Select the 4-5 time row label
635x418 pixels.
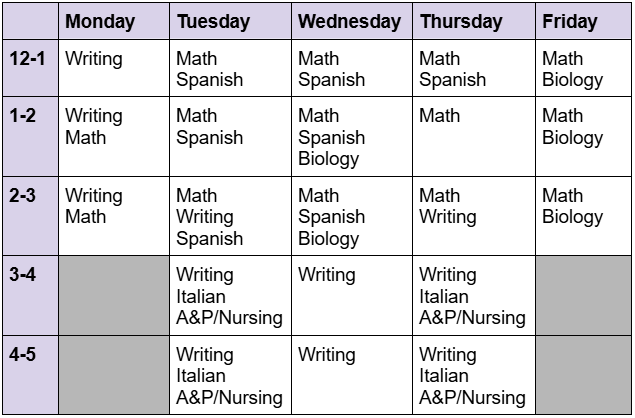coord(30,375)
